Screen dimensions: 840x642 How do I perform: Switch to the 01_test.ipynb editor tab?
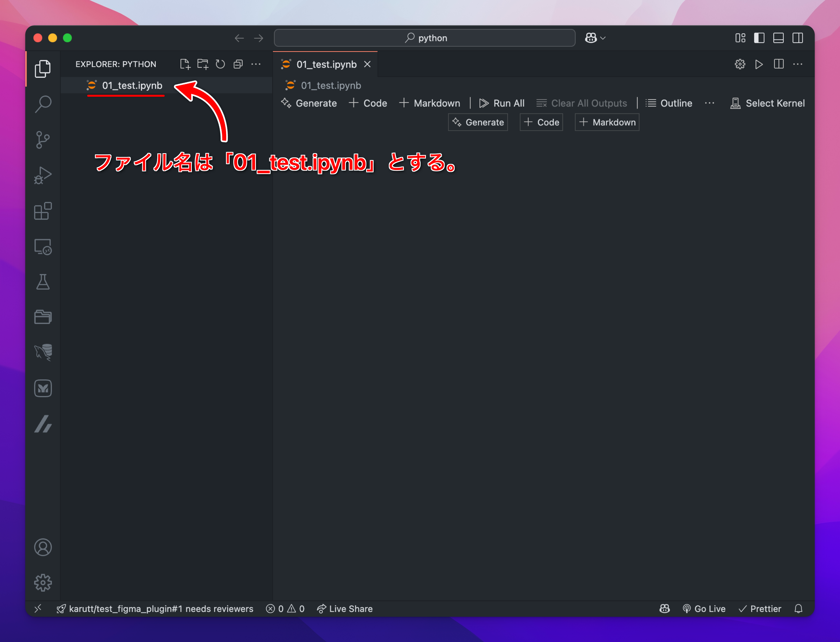[x=325, y=64]
